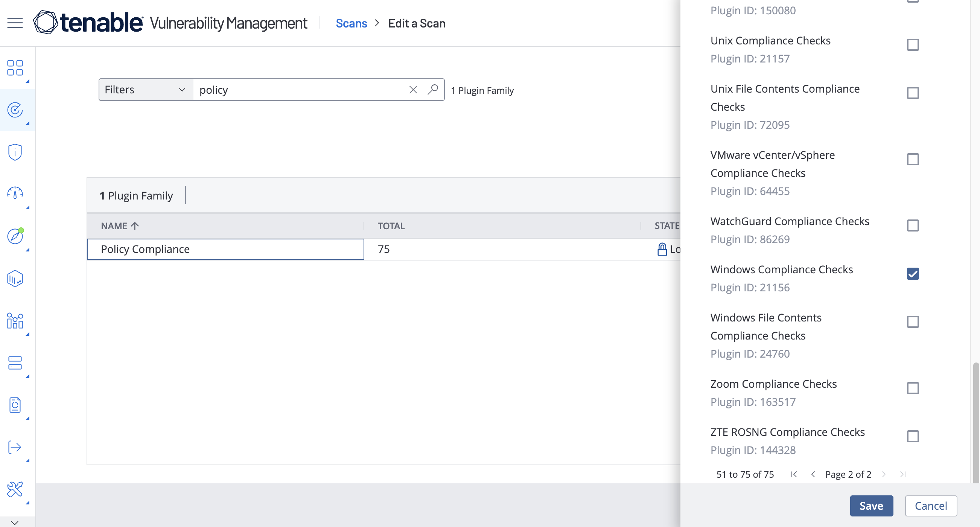Open the people groups sidebar icon
This screenshot has height=527, width=980.
click(x=15, y=321)
